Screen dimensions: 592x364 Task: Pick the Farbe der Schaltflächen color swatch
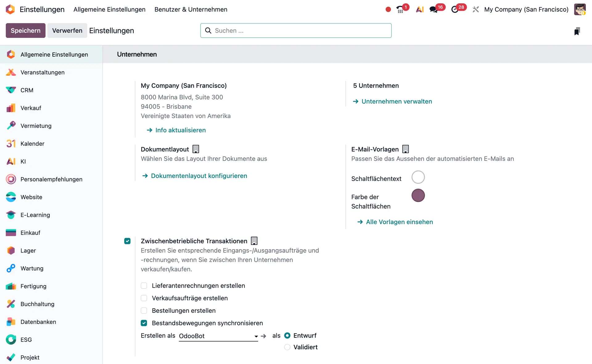pyautogui.click(x=418, y=196)
